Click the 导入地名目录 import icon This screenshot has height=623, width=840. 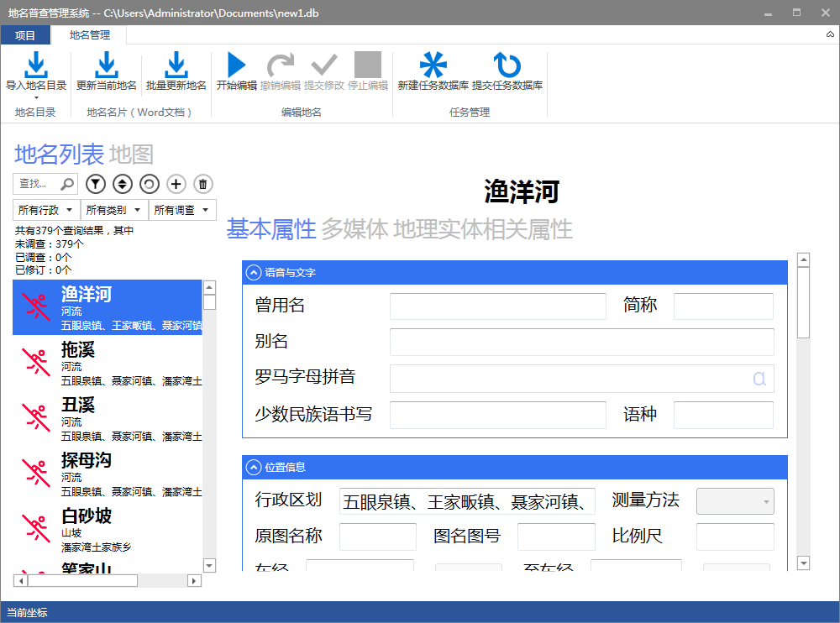36,65
